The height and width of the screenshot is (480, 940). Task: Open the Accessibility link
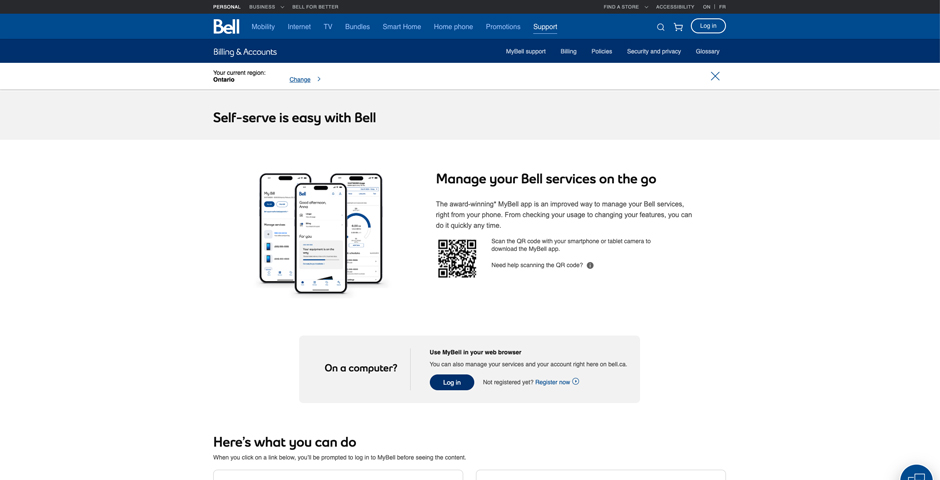675,7
